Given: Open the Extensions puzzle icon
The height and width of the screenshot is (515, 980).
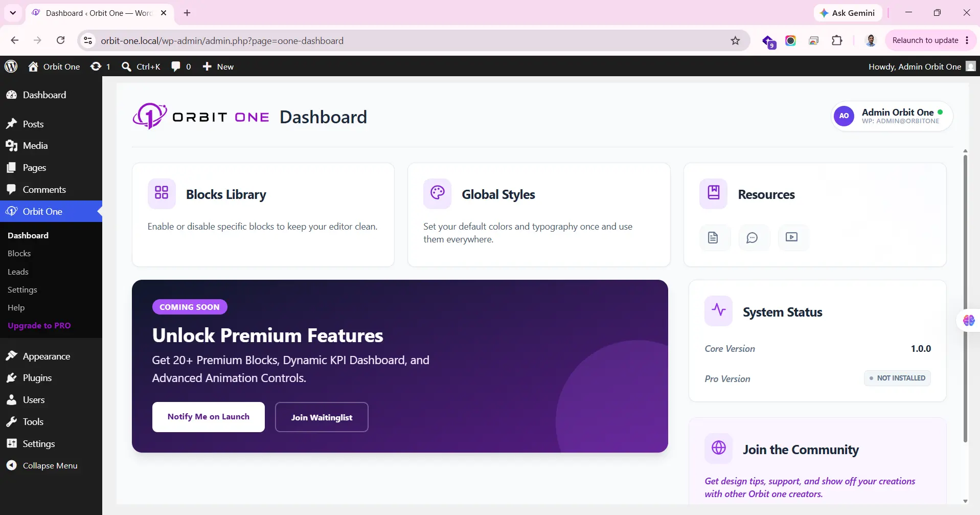Looking at the screenshot, I should [837, 40].
